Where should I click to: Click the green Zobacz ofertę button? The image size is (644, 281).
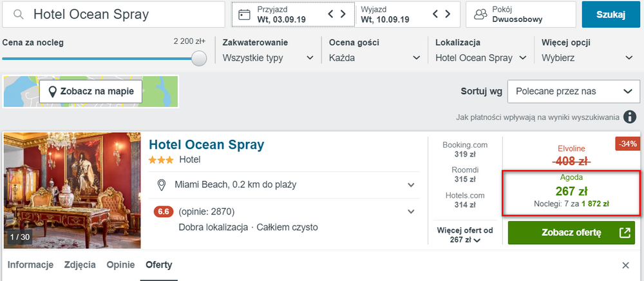pos(571,233)
